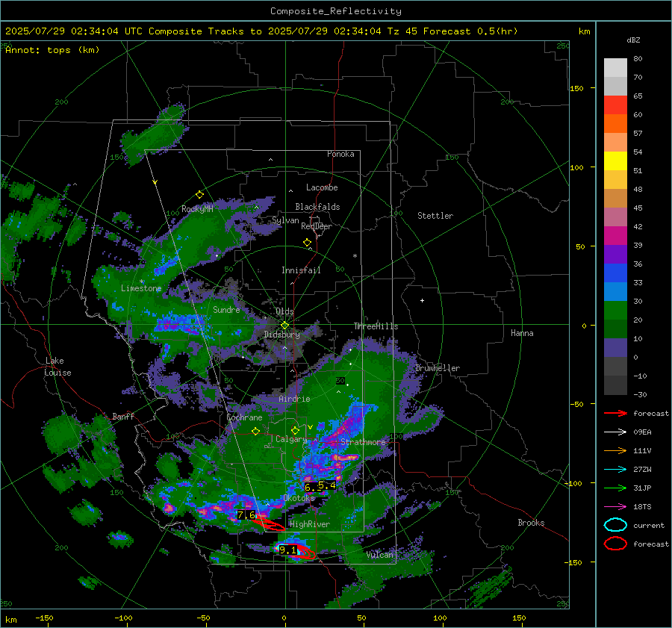672x628 pixels.
Task: Click the UTC Composite Tracks header line
Action: pyautogui.click(x=261, y=31)
